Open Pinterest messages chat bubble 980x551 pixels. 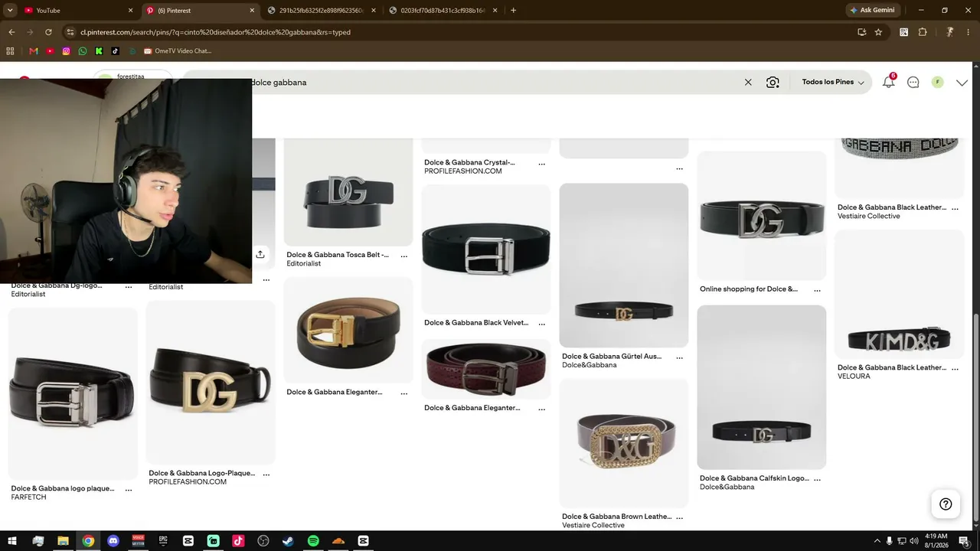(913, 82)
